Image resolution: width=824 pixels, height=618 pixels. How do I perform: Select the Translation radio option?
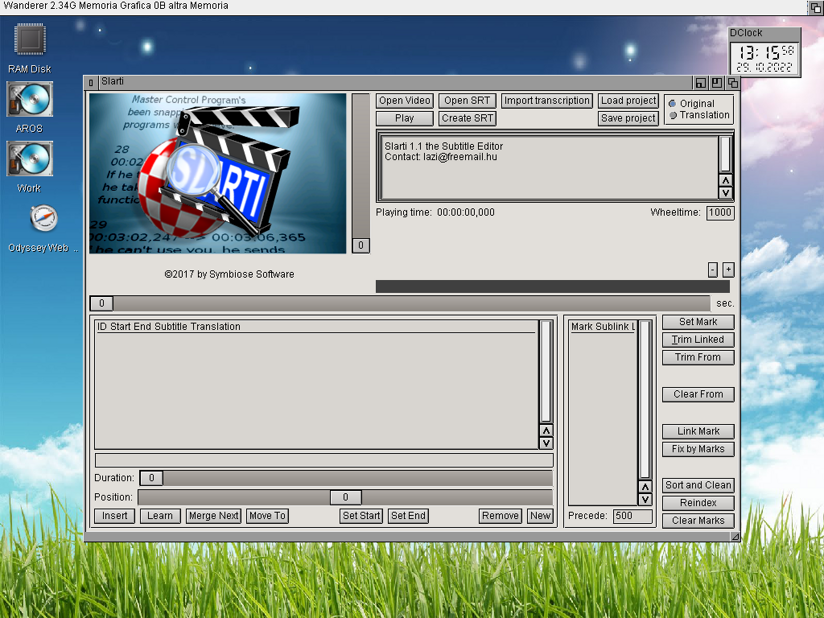[x=673, y=115]
